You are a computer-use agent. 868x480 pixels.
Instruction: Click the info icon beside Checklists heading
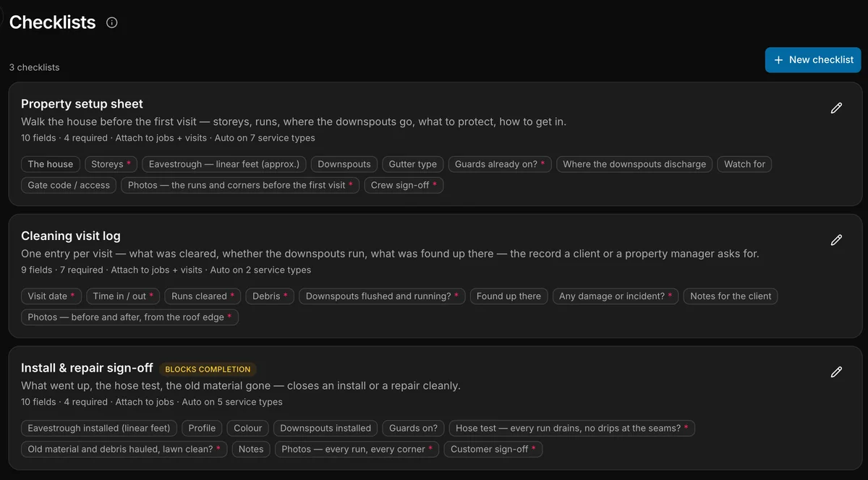click(x=111, y=22)
